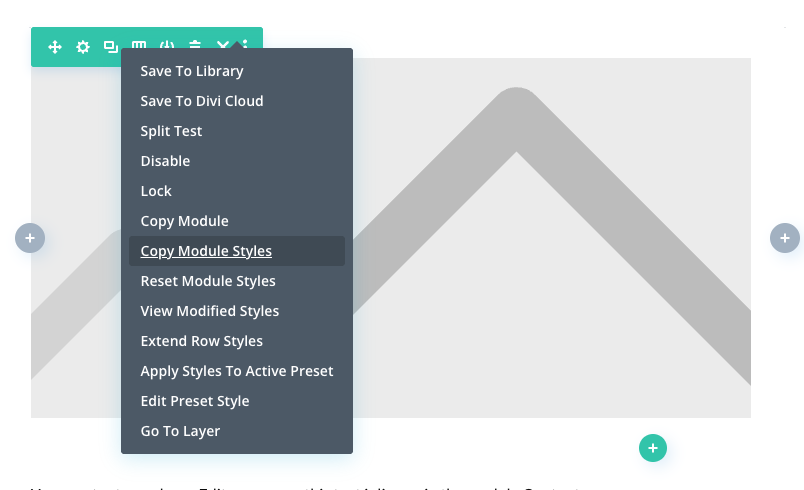Open View Modified Styles
Screen dimensions: 804x490
[x=210, y=311]
